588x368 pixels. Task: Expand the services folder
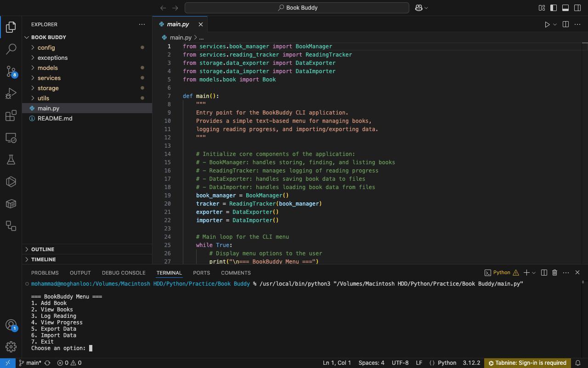(49, 78)
